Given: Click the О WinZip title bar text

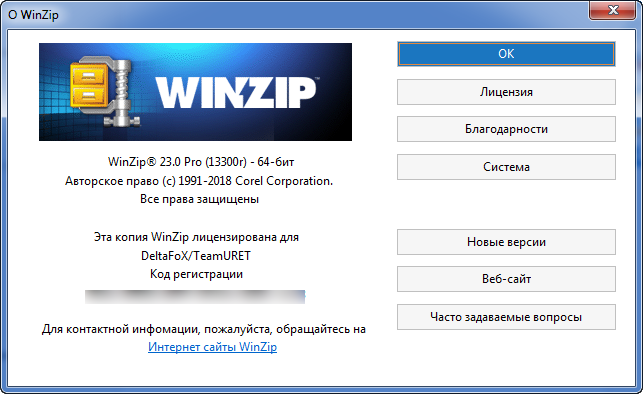Looking at the screenshot, I should pyautogui.click(x=33, y=15).
